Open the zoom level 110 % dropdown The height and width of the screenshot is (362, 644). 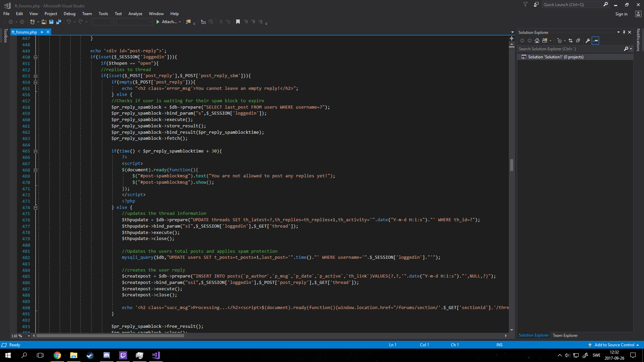[x=29, y=336]
